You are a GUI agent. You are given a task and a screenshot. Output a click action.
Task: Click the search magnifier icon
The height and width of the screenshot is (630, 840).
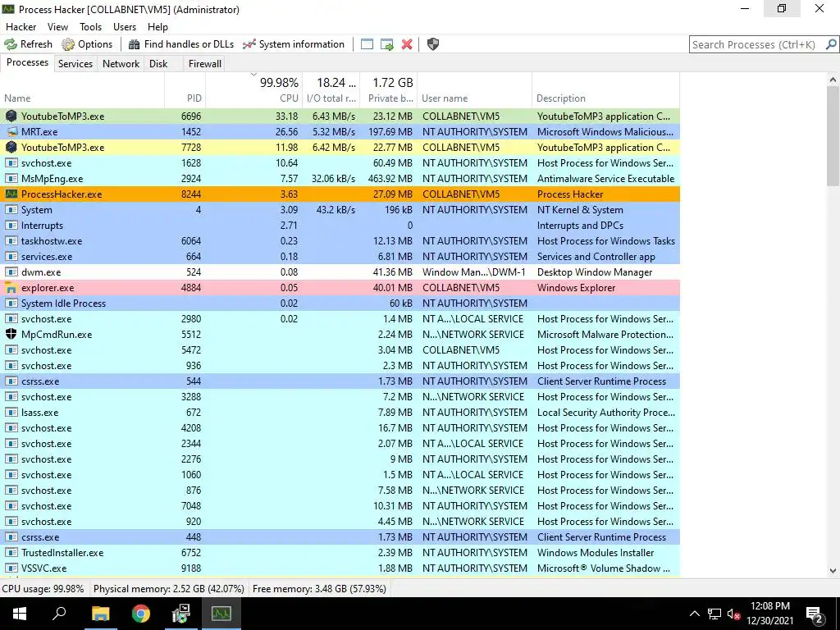(x=831, y=44)
